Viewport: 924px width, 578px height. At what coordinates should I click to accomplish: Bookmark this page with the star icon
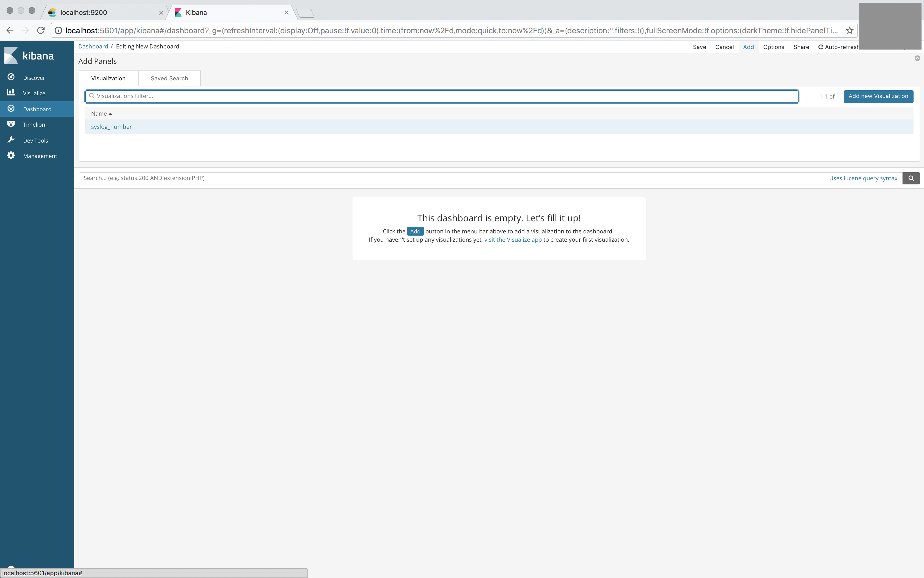[x=849, y=31]
